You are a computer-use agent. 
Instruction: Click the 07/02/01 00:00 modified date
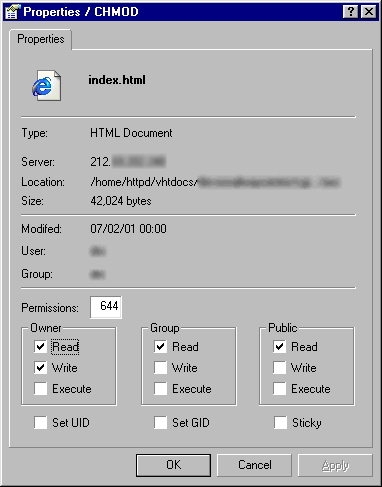tap(128, 229)
